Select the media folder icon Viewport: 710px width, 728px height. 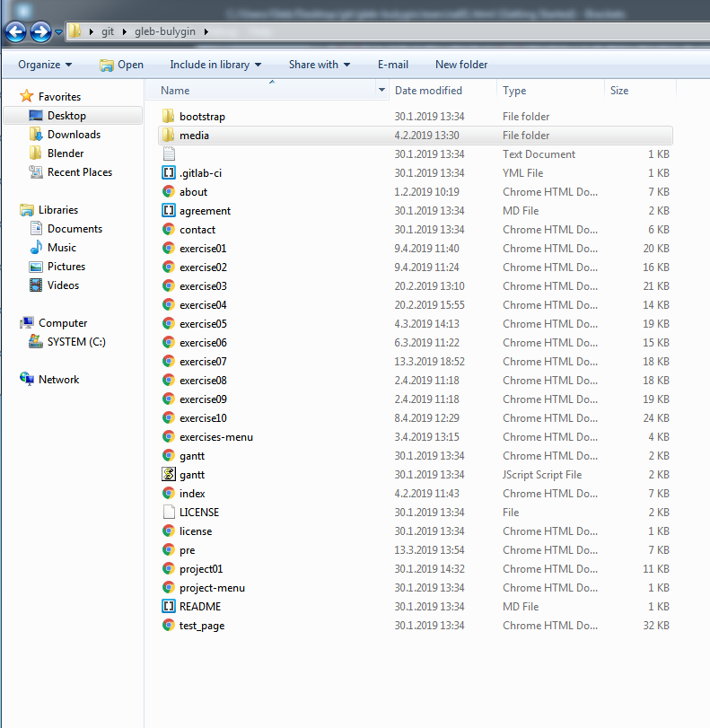[x=169, y=136]
